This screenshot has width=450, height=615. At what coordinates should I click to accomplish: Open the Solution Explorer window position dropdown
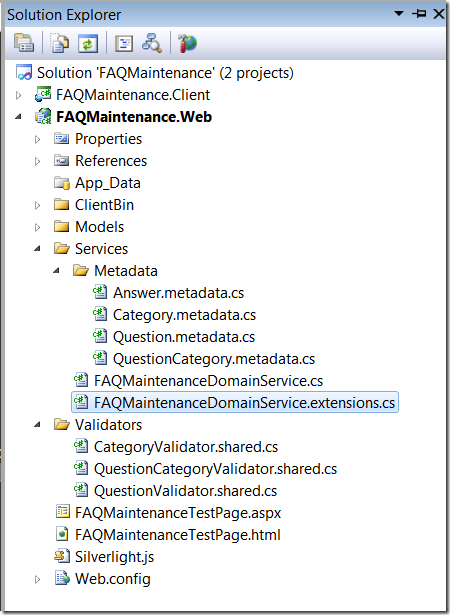point(399,14)
